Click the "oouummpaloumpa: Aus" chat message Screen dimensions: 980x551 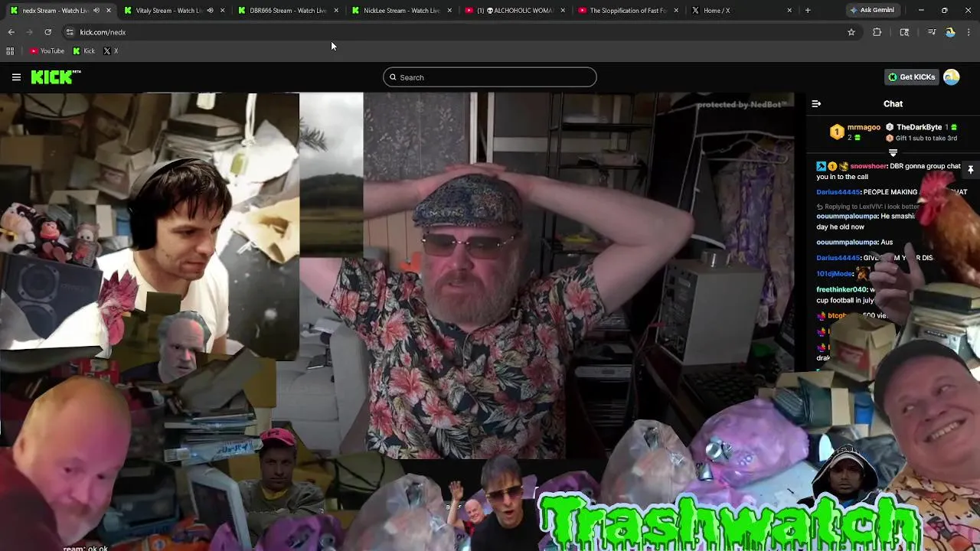[x=854, y=243]
